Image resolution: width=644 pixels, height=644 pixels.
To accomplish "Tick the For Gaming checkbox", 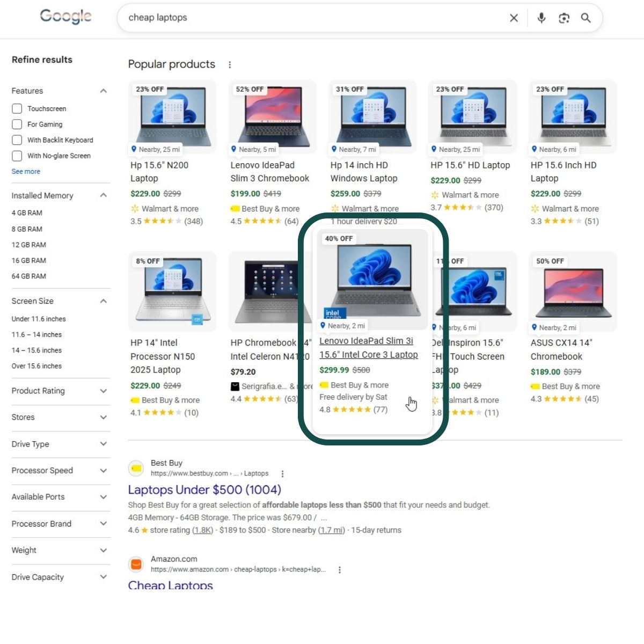I will 17,125.
